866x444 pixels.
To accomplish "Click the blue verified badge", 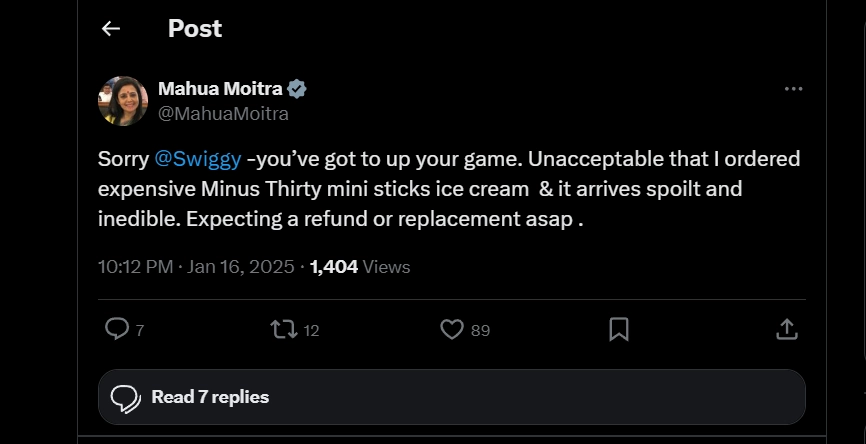I will coord(296,89).
